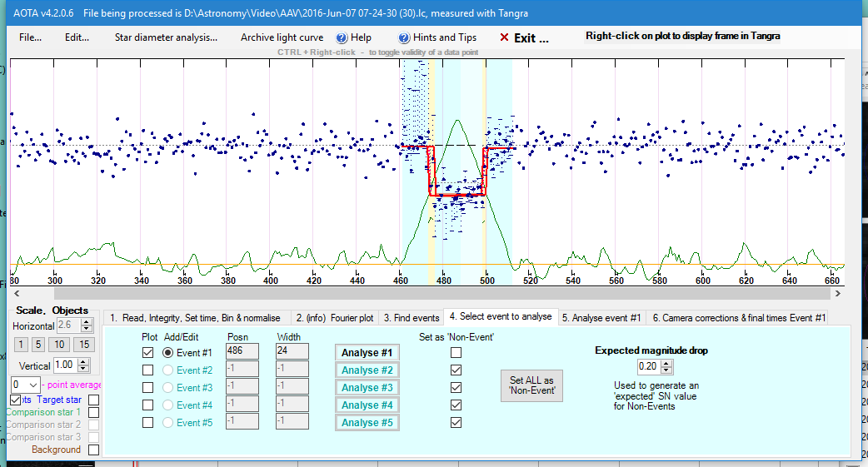Click the Analyse #2 button
Image resolution: width=868 pixels, height=467 pixels.
[367, 370]
